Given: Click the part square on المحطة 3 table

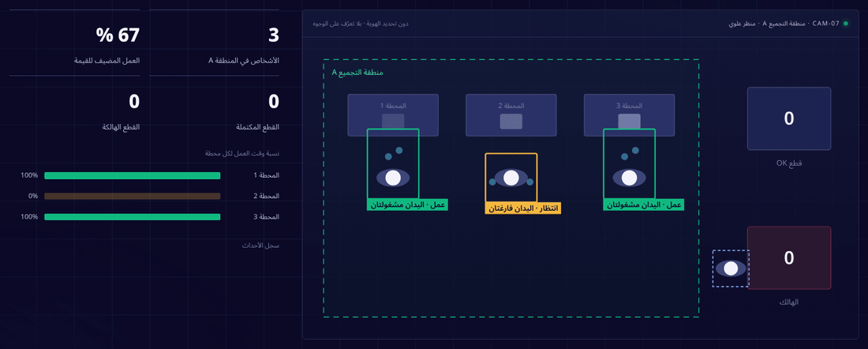Looking at the screenshot, I should (630, 122).
